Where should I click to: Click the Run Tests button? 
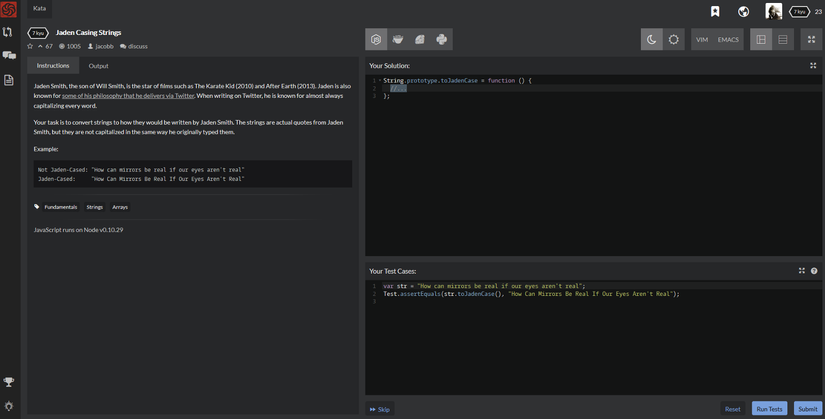pyautogui.click(x=769, y=408)
